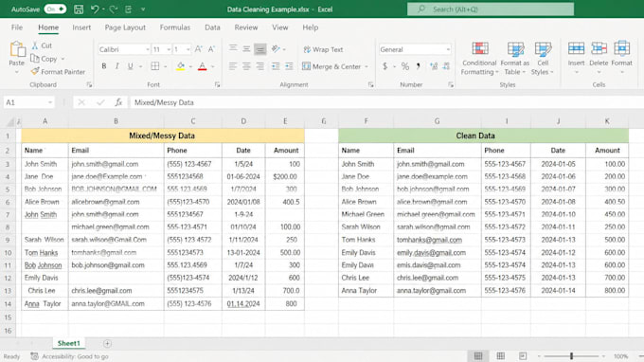Open the View ribbon tab
This screenshot has height=362, width=644.
(279, 27)
